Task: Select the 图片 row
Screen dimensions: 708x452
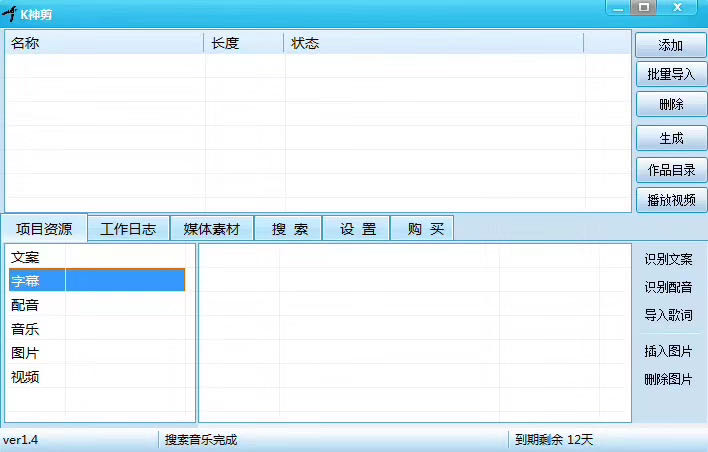Action: (x=97, y=353)
